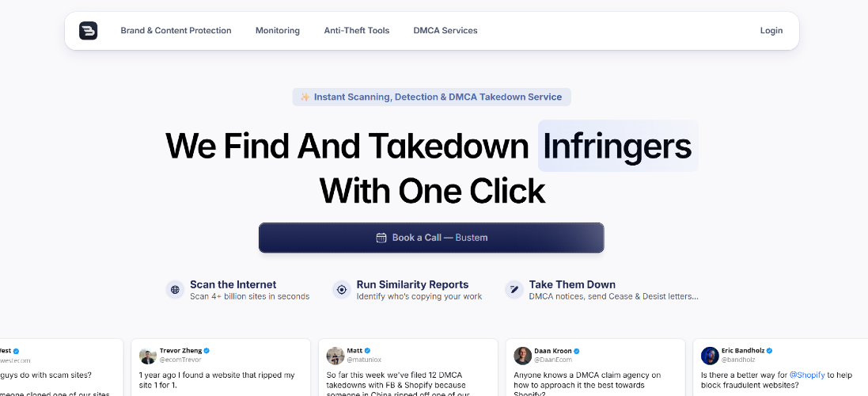Click target icon beside Run Similarity Reports
The width and height of the screenshot is (868, 396).
(x=342, y=290)
